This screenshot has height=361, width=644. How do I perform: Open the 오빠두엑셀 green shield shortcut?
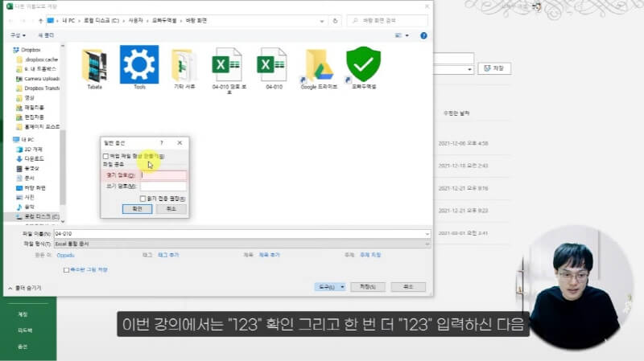[x=364, y=64]
